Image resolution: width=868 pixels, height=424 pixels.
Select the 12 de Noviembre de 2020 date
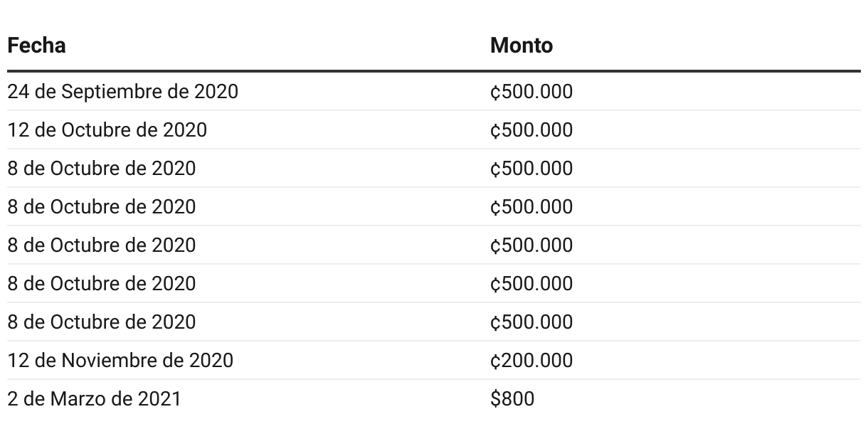pyautogui.click(x=120, y=361)
